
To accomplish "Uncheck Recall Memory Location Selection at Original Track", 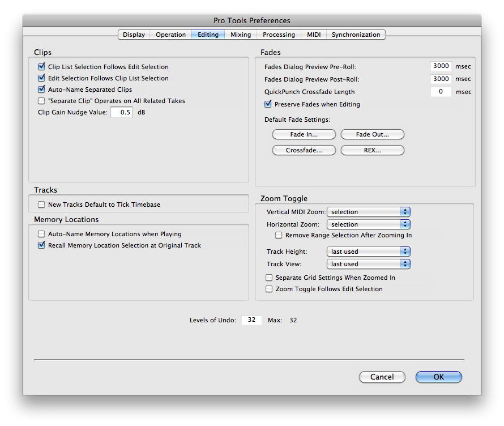I will coord(41,245).
